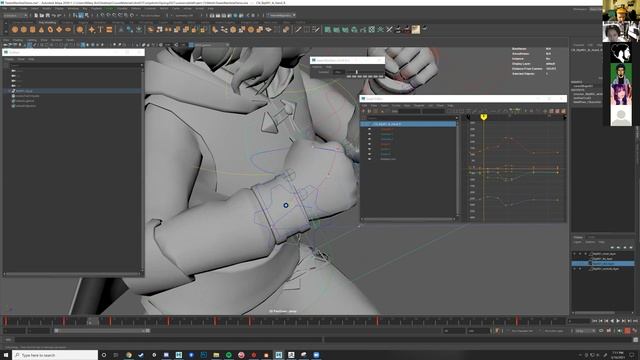
Task: Click Windows taskbar search box
Action: point(55,355)
